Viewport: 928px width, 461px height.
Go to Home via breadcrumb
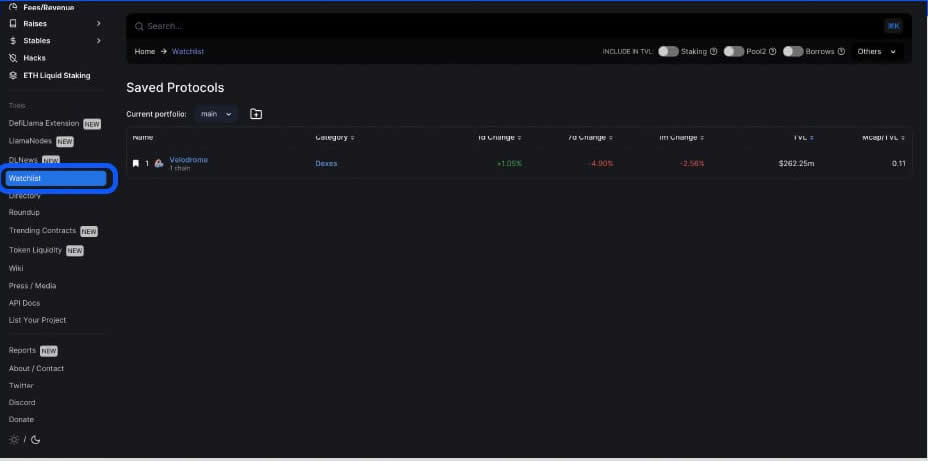coord(145,51)
